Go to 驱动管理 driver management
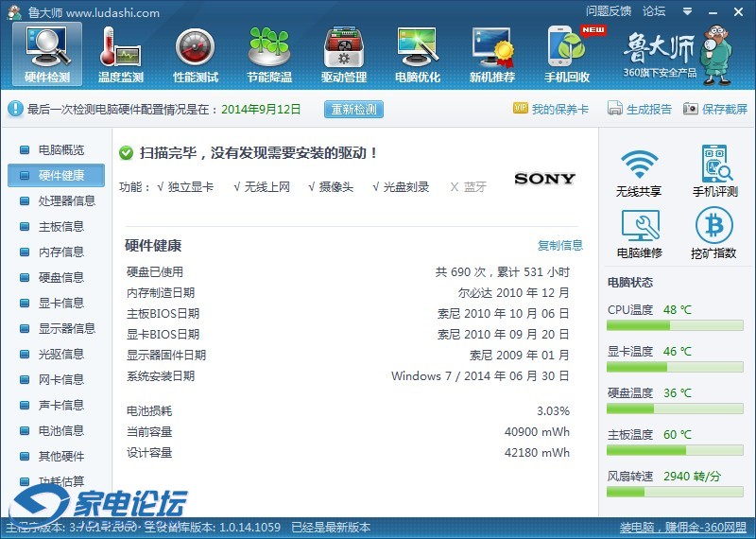The width and height of the screenshot is (756, 539). pos(343,55)
